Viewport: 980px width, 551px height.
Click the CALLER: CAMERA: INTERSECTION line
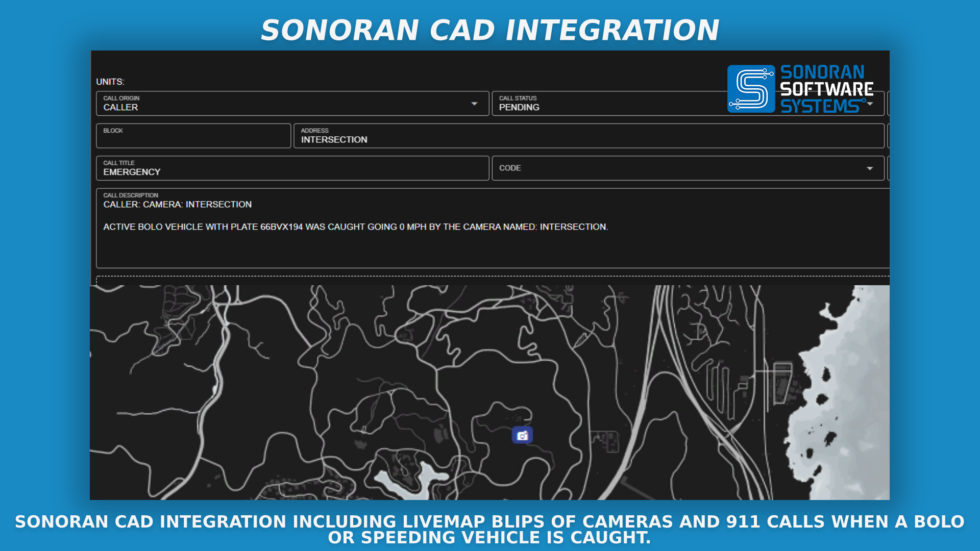pyautogui.click(x=177, y=205)
